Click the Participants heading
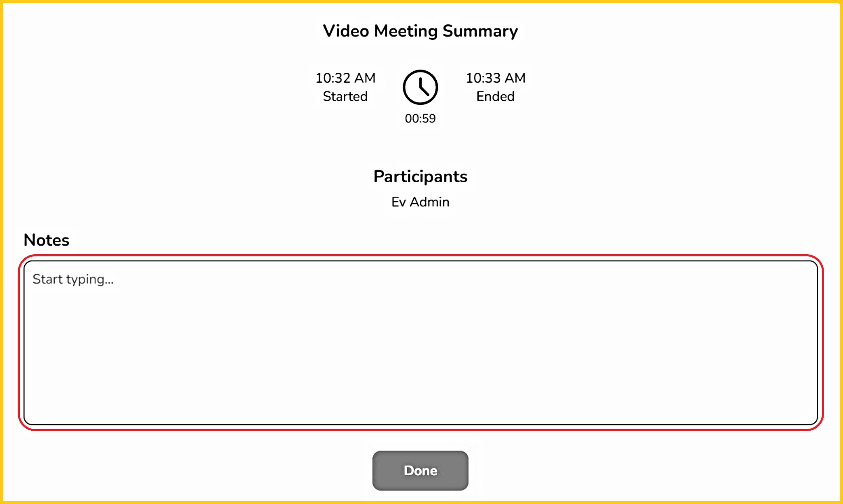Screen dimensions: 843x504 (420, 177)
